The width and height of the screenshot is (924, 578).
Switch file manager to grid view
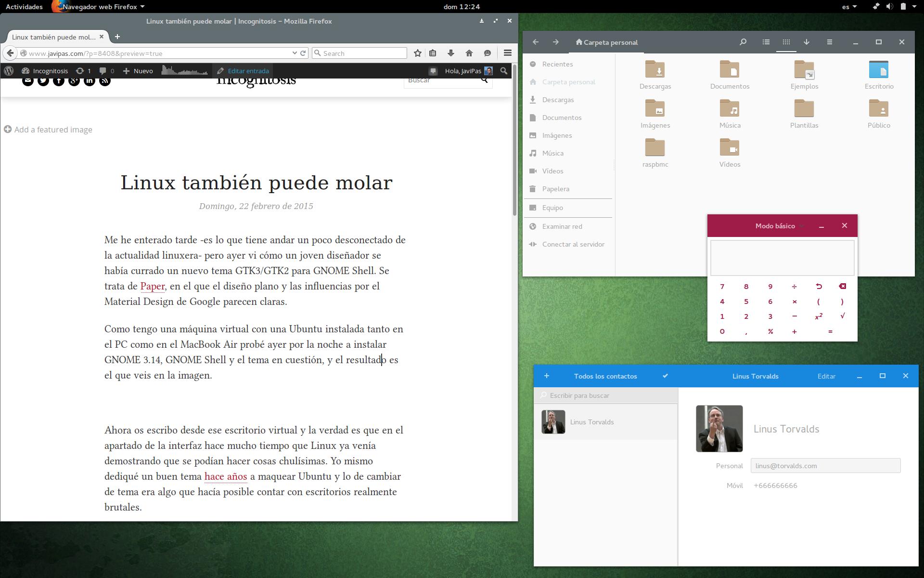tap(786, 42)
